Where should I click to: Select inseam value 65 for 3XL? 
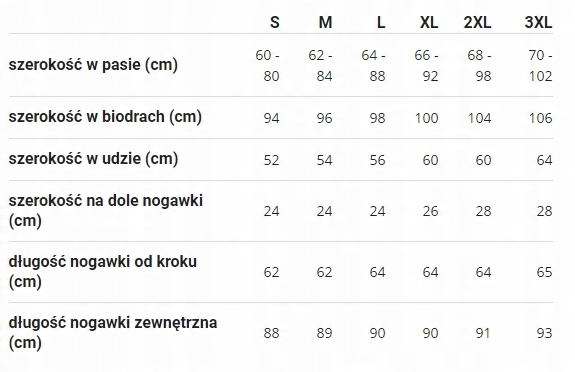[544, 272]
